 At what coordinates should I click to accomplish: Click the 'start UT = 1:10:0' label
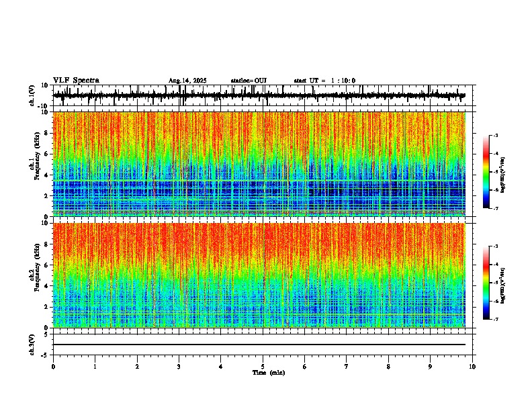point(324,81)
